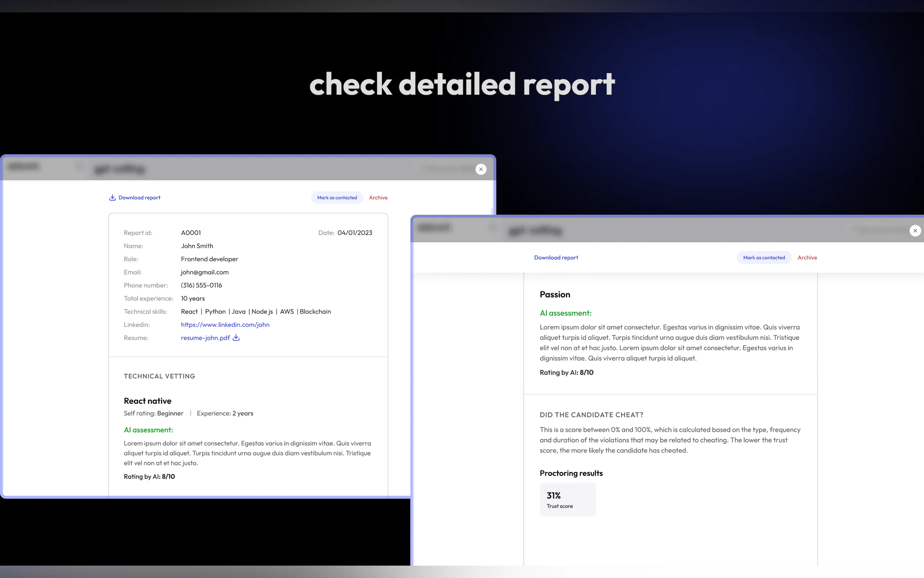Click the TECHNICAL VETTING section label

click(x=159, y=376)
